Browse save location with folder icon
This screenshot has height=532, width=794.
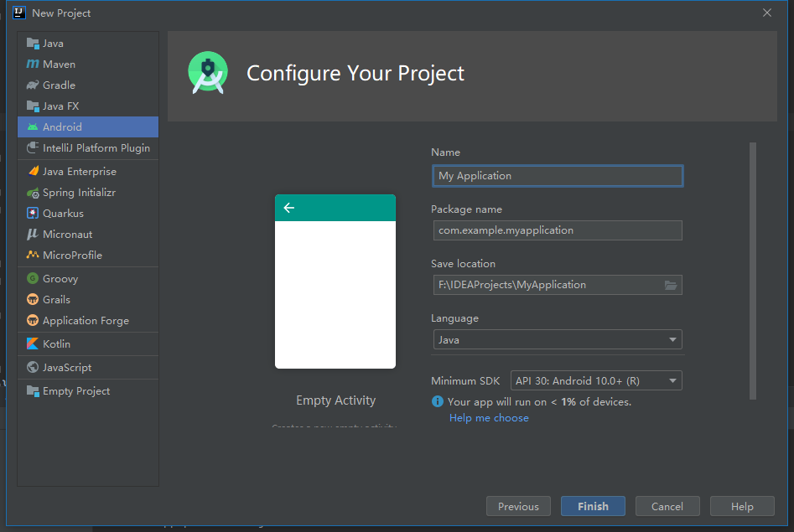(x=671, y=285)
